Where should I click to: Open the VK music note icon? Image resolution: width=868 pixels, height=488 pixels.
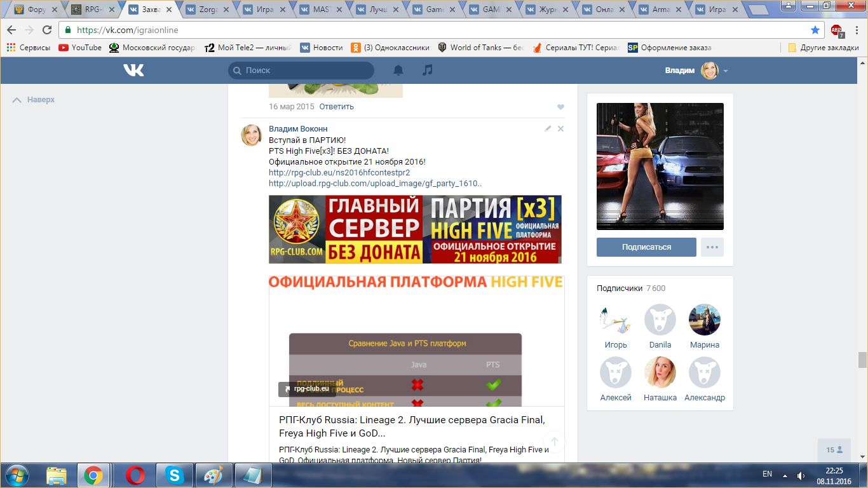pyautogui.click(x=428, y=70)
